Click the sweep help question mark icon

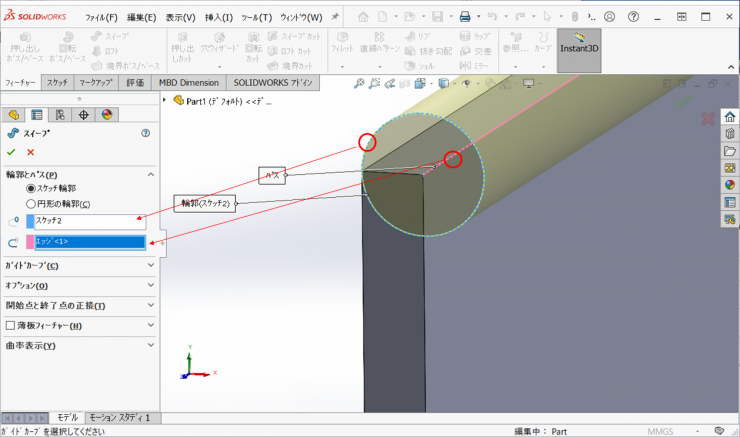click(146, 133)
